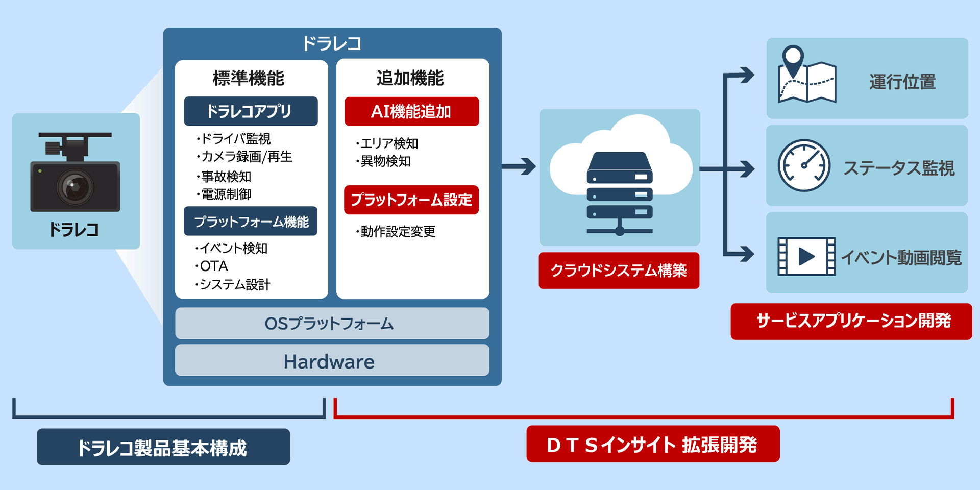The width and height of the screenshot is (980, 490).
Task: Click the 標準機能 heading
Action: pyautogui.click(x=249, y=78)
